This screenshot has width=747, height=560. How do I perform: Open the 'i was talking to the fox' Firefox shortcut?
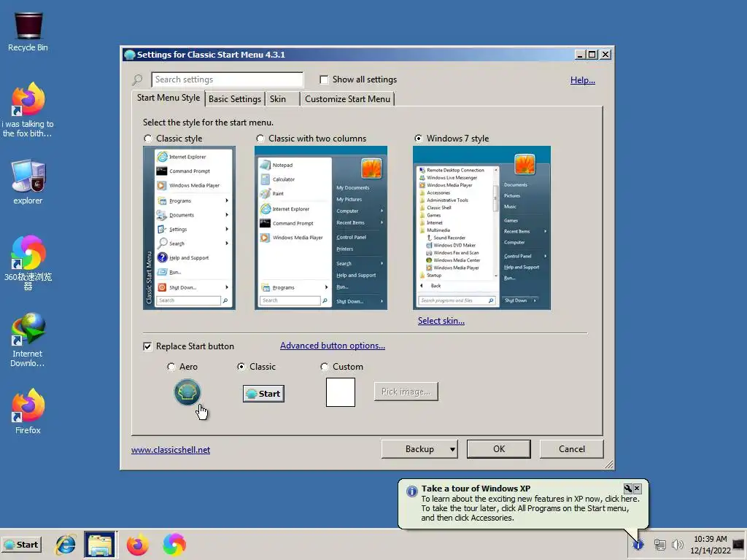28,109
